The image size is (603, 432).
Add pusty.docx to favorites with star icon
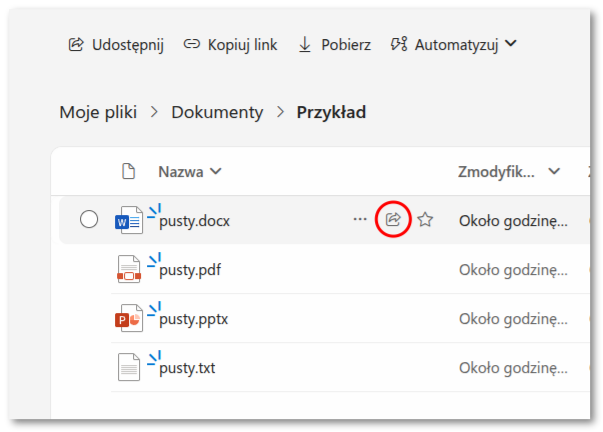tap(425, 220)
